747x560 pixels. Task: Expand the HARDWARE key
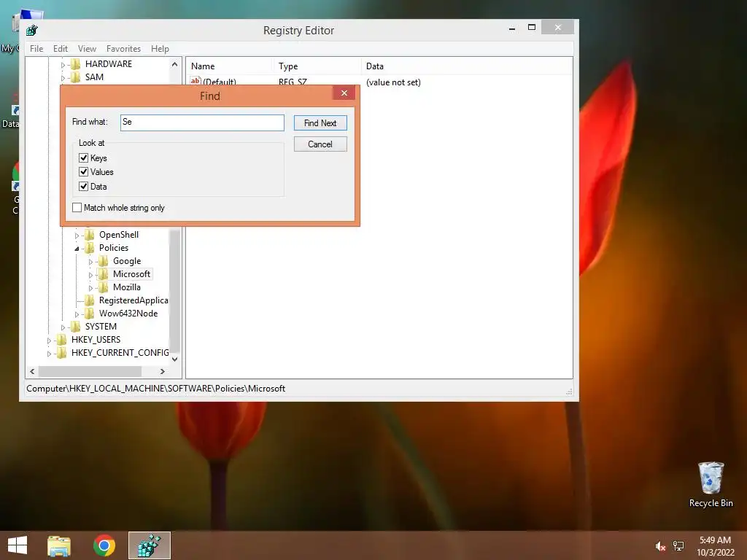[63, 65]
